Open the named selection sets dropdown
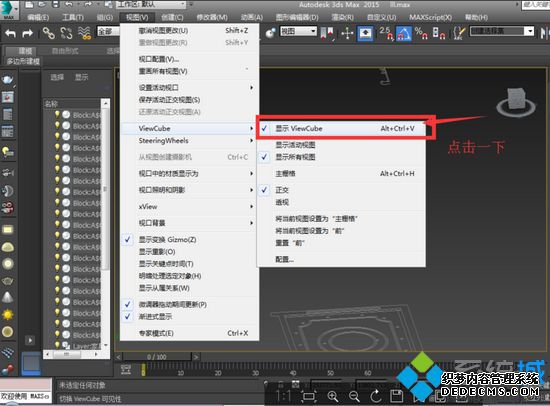 502,31
